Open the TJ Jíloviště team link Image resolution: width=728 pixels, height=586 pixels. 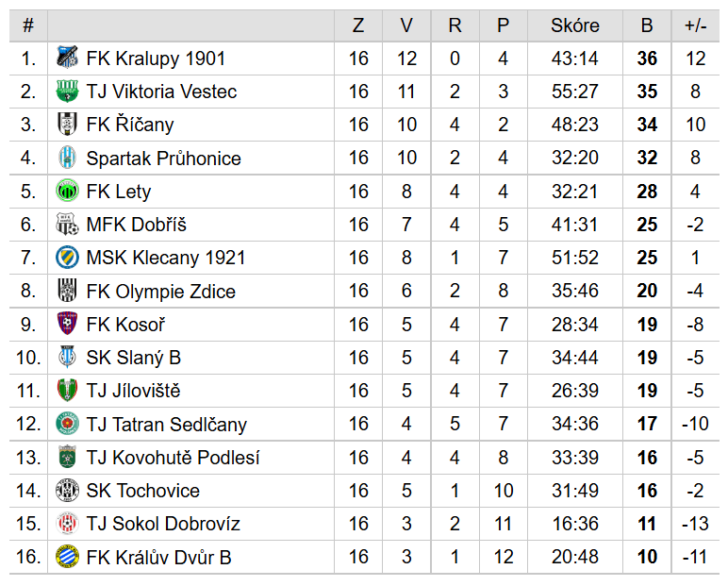(133, 391)
